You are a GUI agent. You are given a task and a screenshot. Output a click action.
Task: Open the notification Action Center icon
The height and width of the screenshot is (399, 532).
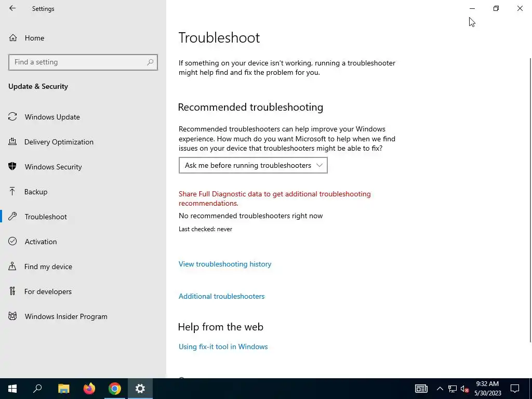point(515,389)
